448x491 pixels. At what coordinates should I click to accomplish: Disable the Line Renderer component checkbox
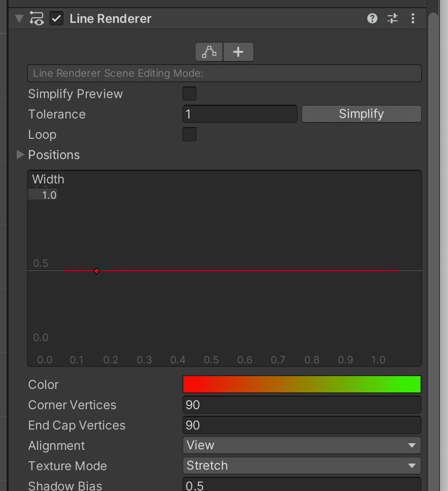pos(56,19)
